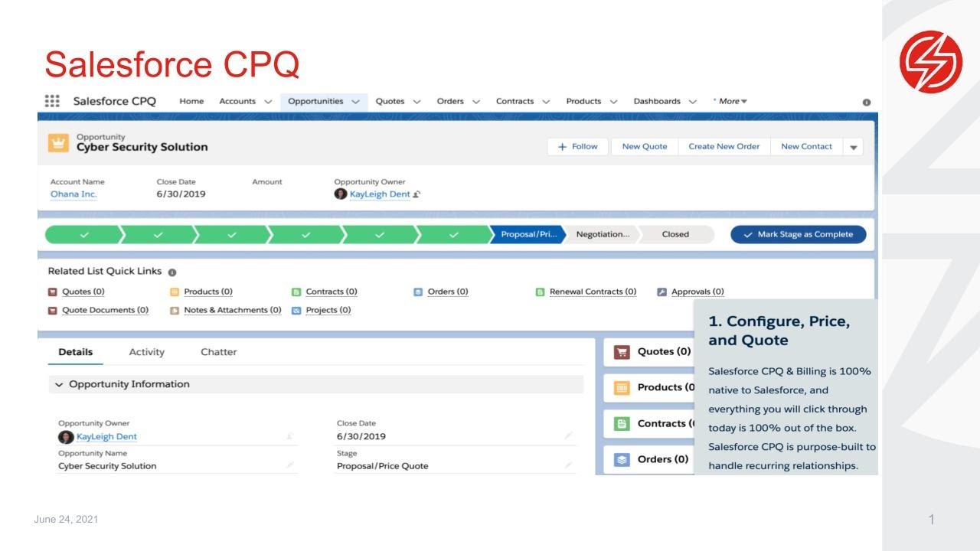Switch to the Details tab

[76, 352]
